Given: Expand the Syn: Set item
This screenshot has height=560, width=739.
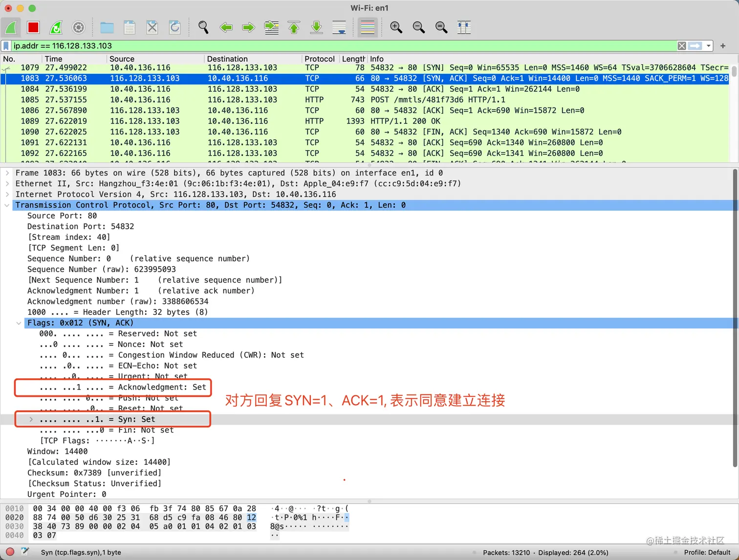Looking at the screenshot, I should click(31, 419).
